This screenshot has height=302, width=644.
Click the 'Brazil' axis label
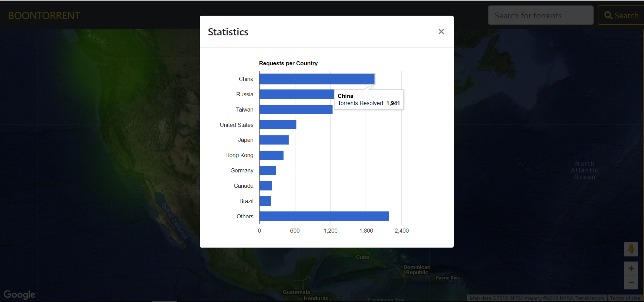click(246, 201)
